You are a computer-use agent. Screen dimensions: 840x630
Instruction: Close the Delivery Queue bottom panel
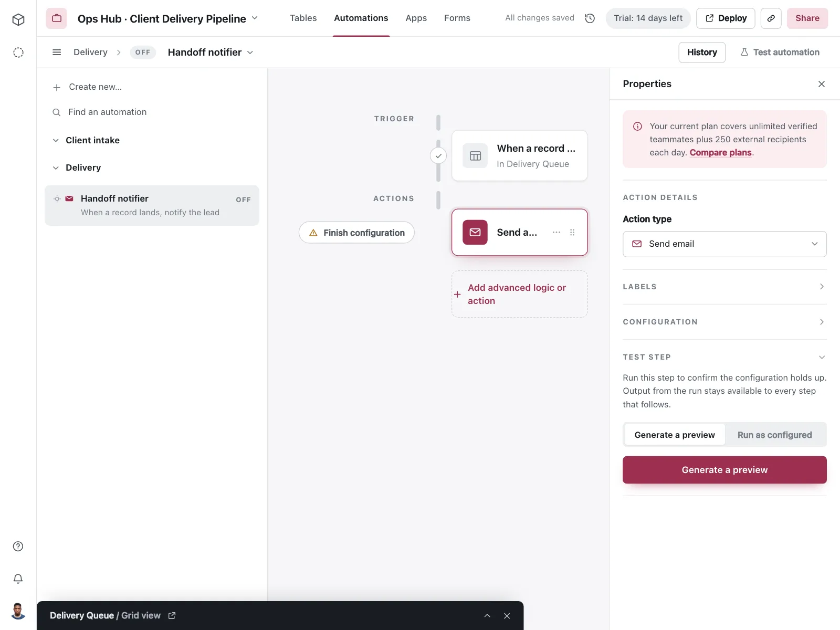tap(507, 616)
